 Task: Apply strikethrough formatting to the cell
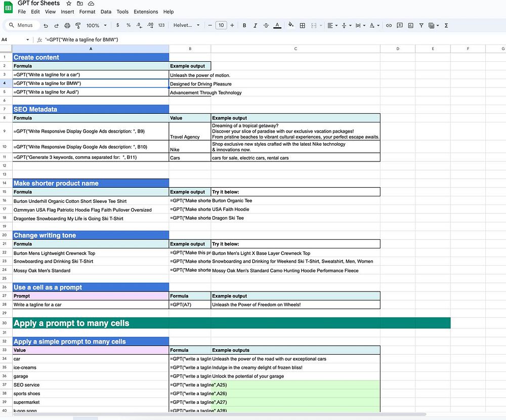point(266,25)
